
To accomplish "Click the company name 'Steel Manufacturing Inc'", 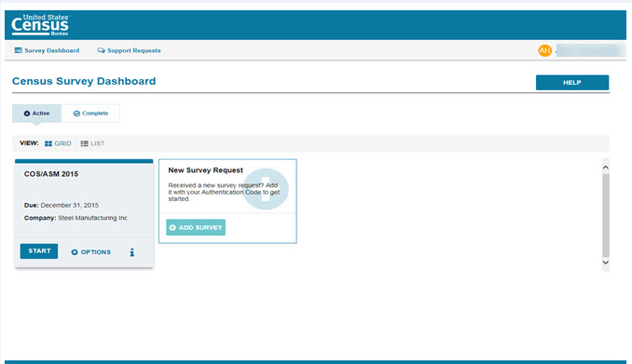I will [x=92, y=218].
